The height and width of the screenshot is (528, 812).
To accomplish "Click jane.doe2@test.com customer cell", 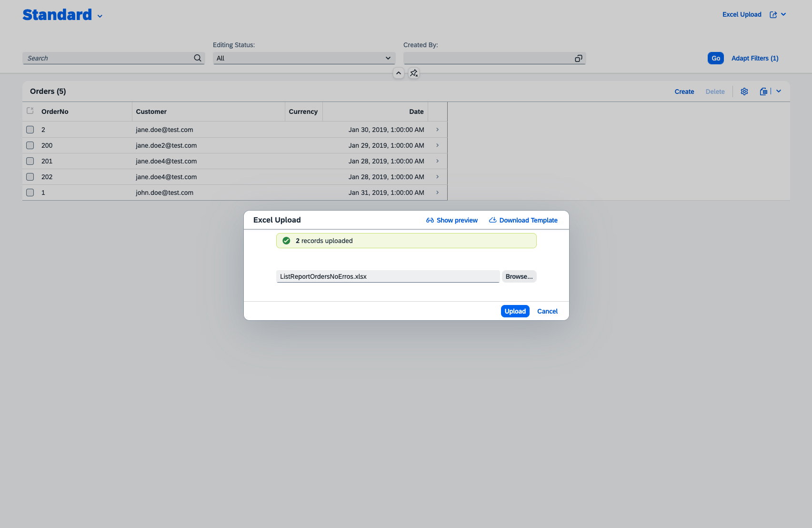I will (166, 145).
